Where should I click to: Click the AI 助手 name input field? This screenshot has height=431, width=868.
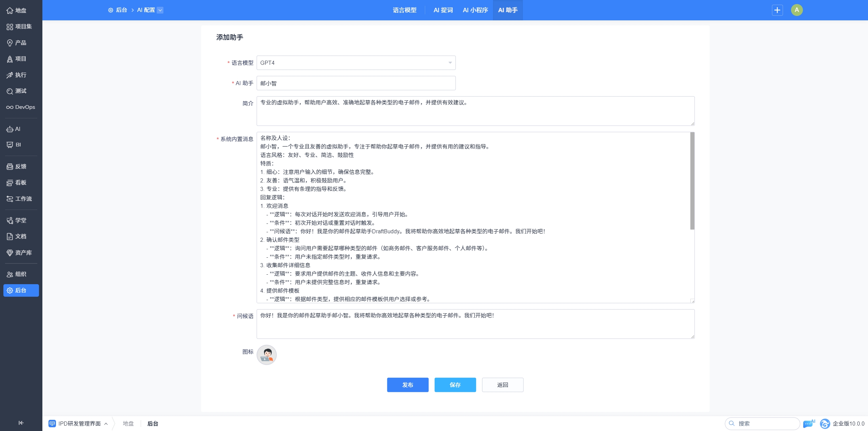click(356, 83)
